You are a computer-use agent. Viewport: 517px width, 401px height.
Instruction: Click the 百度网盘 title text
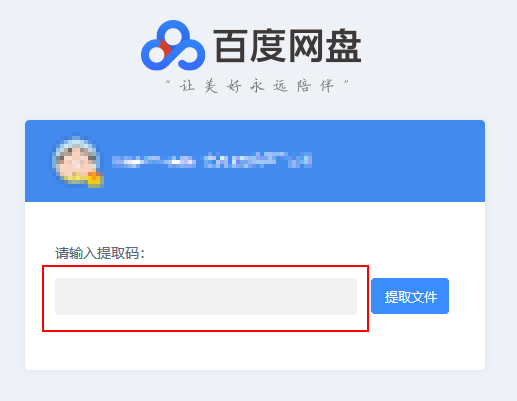[x=287, y=46]
